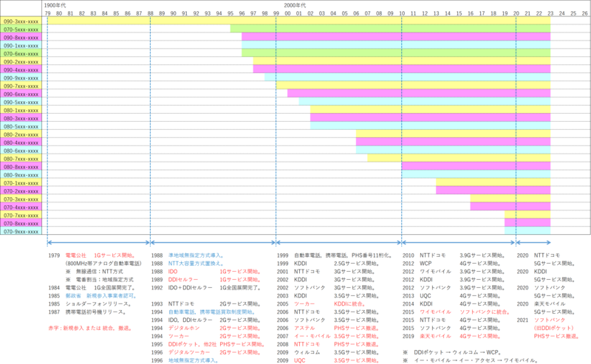The height and width of the screenshot is (364, 591).
Task: Click the blue text 郵政省 新規参入事業者認可。
Action: point(101,296)
